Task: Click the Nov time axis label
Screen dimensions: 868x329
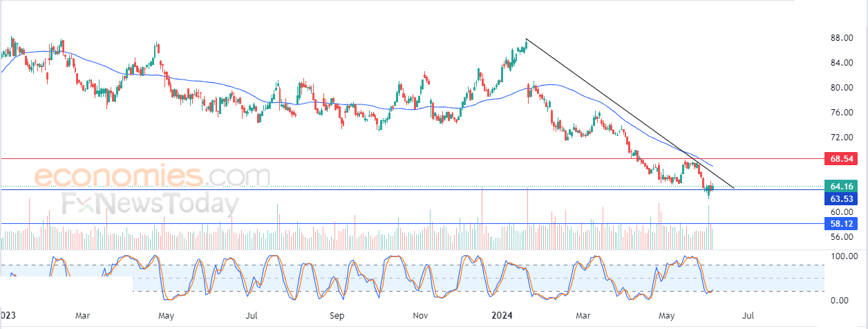Action: [420, 316]
